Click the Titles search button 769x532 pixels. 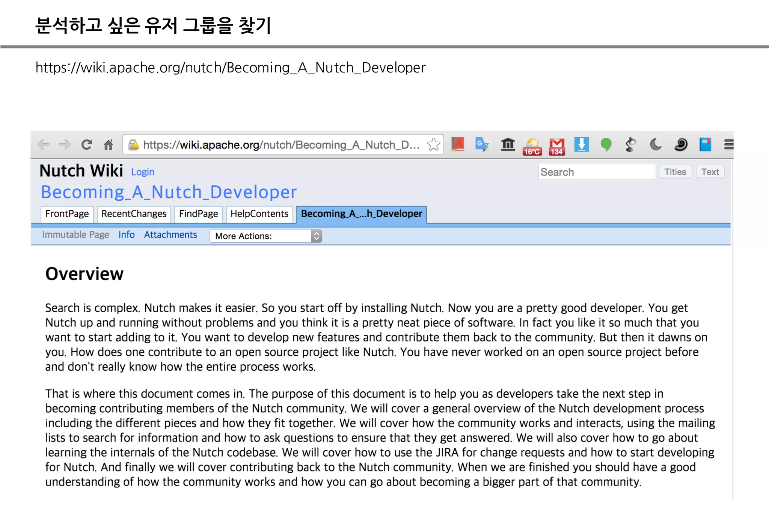(675, 172)
